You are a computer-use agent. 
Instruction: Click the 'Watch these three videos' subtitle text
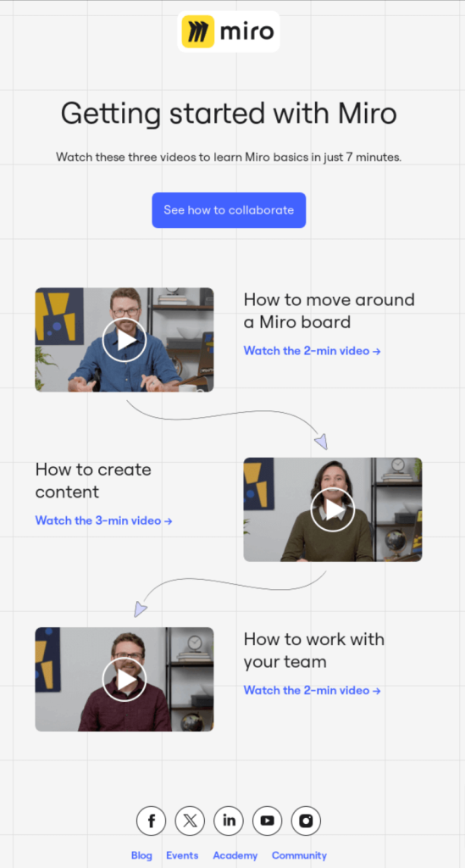click(x=229, y=157)
